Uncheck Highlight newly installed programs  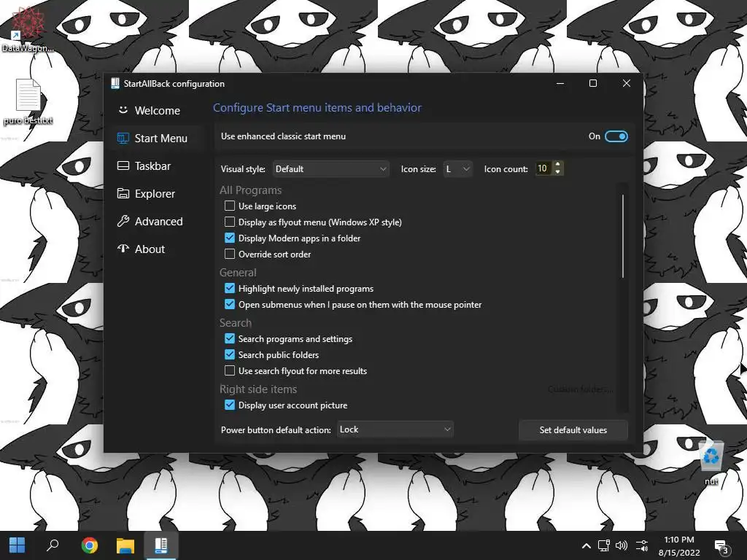tap(230, 288)
